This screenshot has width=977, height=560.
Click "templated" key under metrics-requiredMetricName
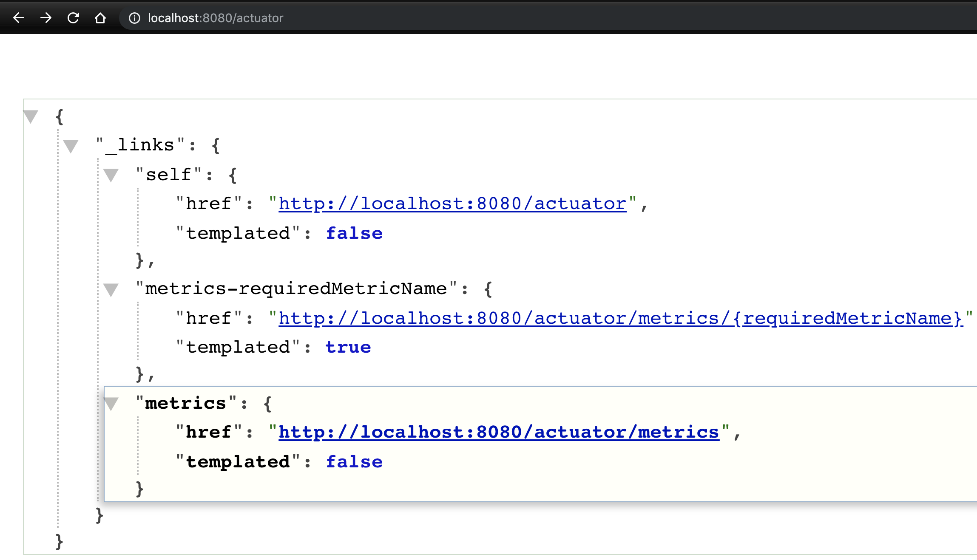(238, 348)
